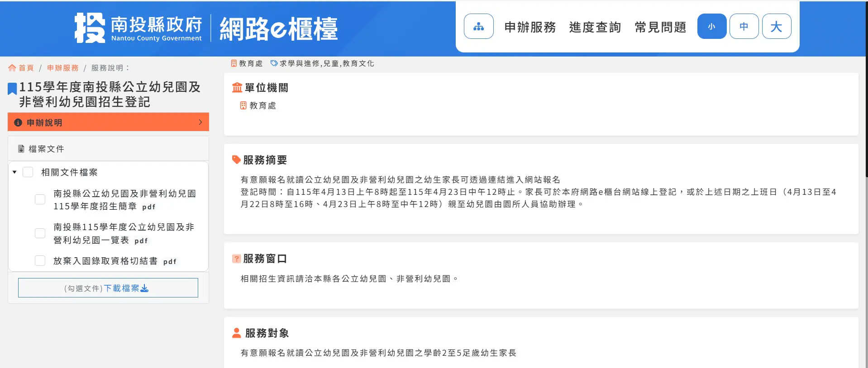Collapse the 相關文件檔案 tree triangle
Image resolution: width=868 pixels, height=368 pixels.
[14, 172]
